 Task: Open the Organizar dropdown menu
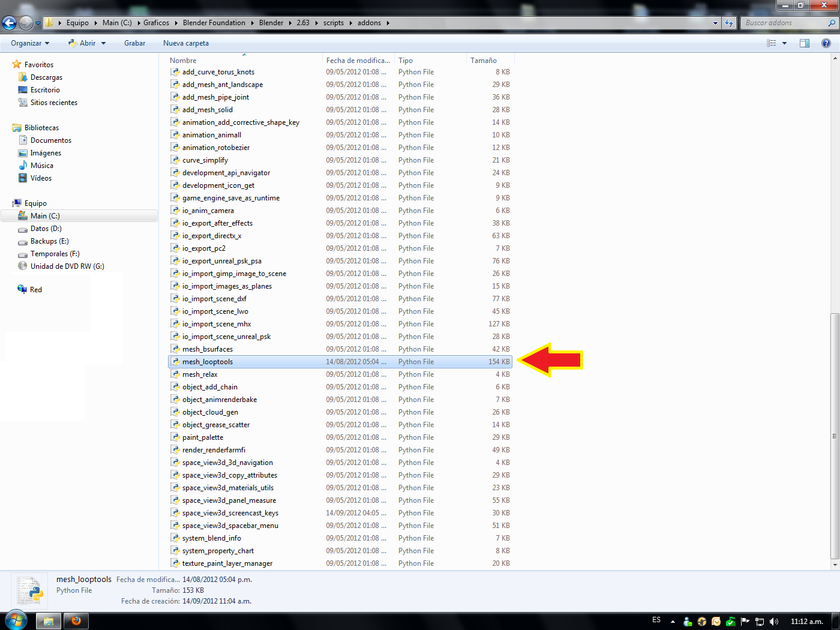(30, 43)
